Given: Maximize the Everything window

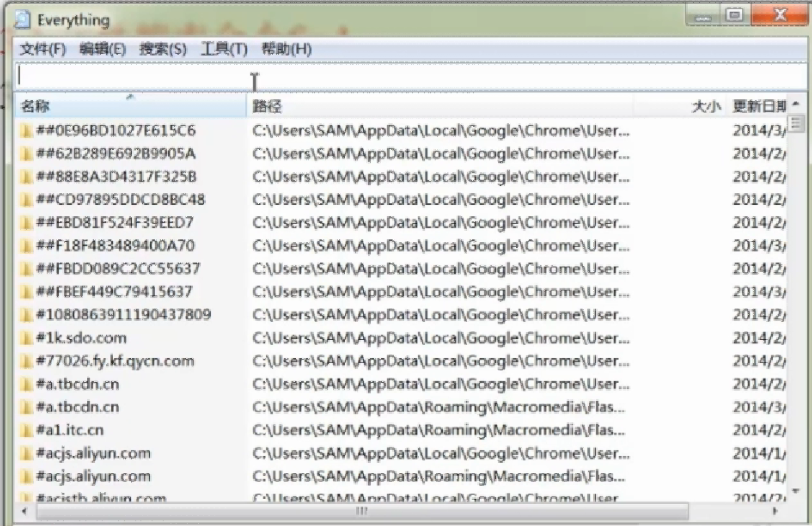Looking at the screenshot, I should (x=734, y=16).
